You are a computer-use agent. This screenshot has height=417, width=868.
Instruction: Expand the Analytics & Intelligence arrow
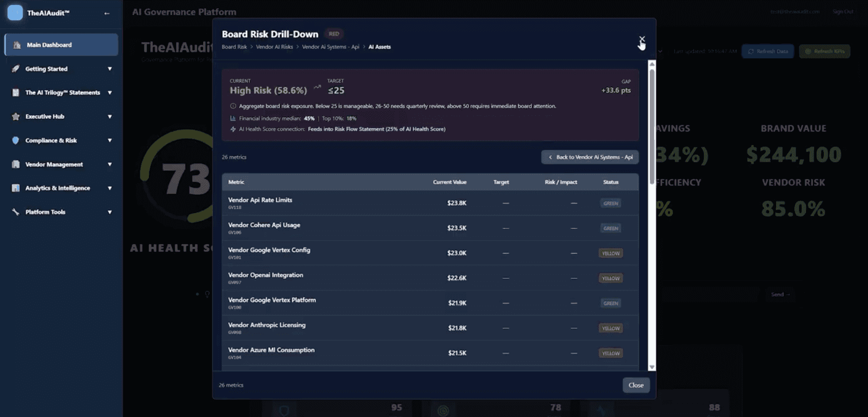pos(110,188)
